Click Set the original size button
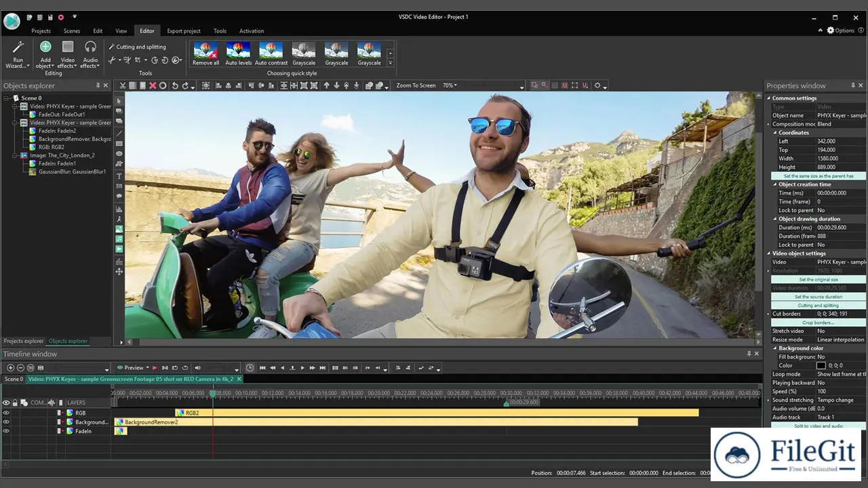 pyautogui.click(x=818, y=279)
